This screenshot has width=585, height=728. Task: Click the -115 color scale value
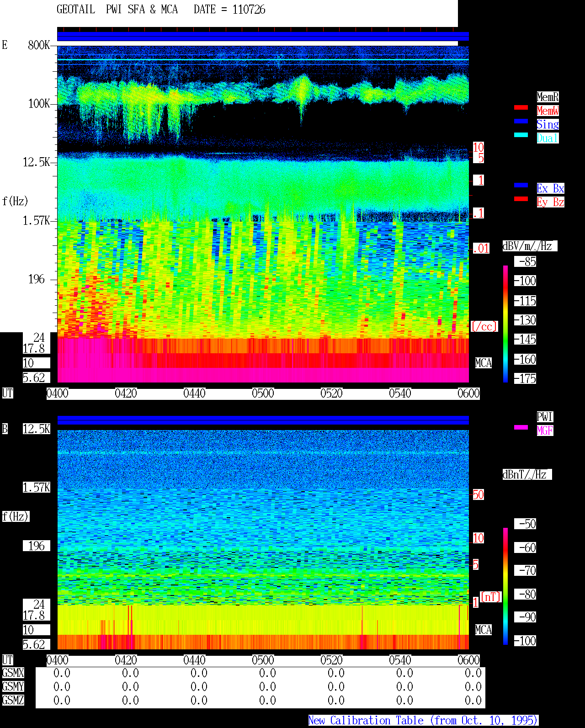tap(525, 301)
